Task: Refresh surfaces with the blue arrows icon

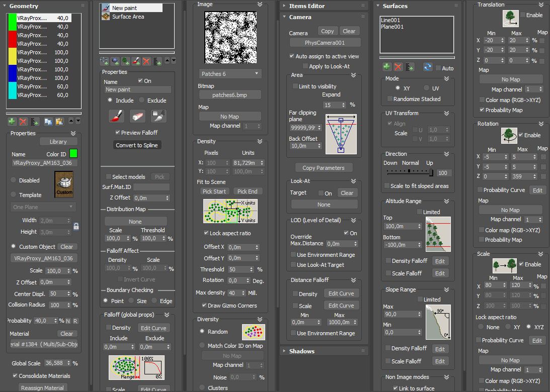Action: pos(428,67)
